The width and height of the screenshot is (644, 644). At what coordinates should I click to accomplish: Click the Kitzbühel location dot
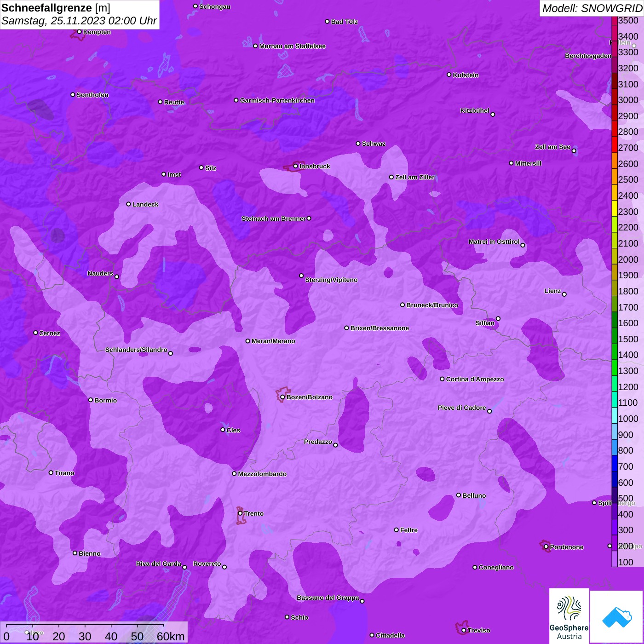pyautogui.click(x=493, y=115)
